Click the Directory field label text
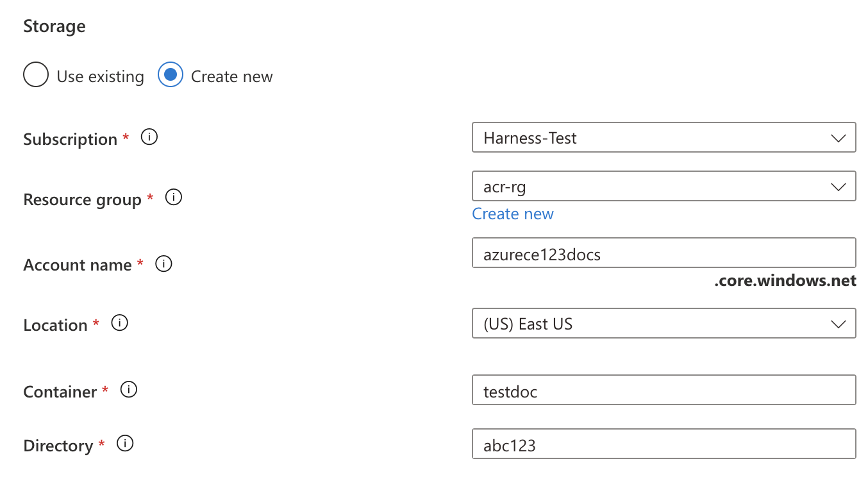 58,446
